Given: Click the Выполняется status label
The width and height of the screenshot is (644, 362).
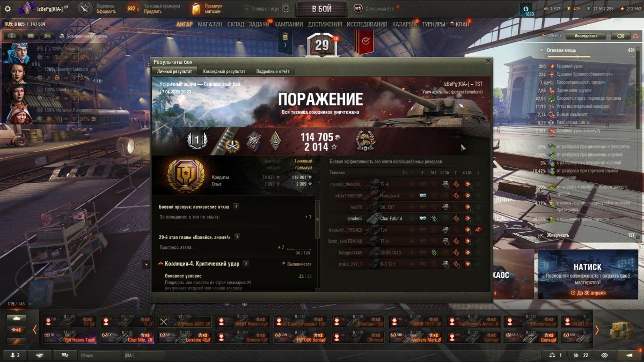Looking at the screenshot, I should [297, 264].
